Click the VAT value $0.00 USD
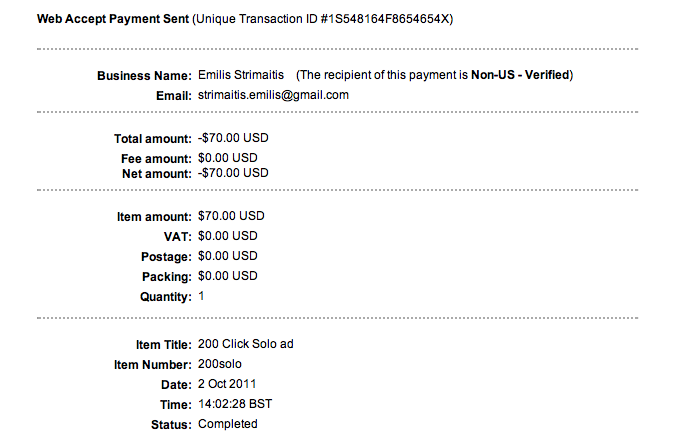 [228, 236]
